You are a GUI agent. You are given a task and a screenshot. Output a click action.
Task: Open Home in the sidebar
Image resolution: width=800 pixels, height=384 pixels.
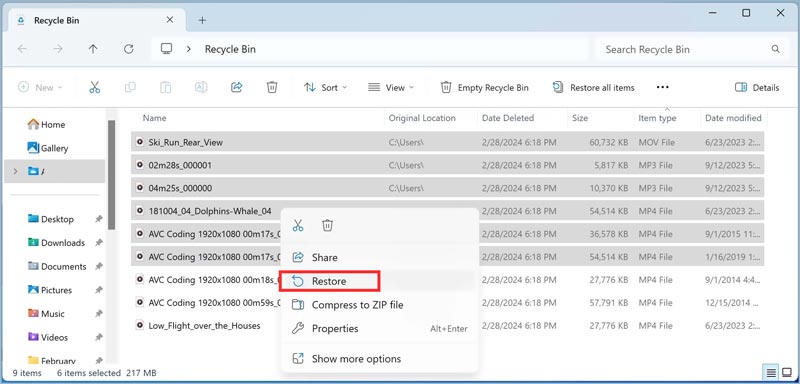[x=46, y=124]
